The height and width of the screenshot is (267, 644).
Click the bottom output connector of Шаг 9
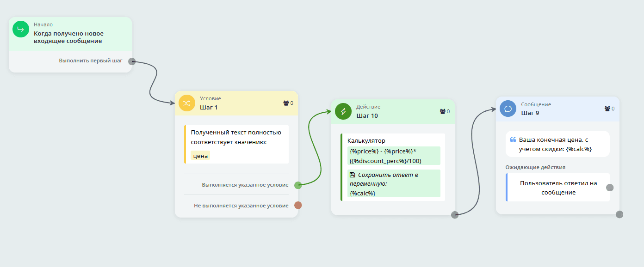619,214
